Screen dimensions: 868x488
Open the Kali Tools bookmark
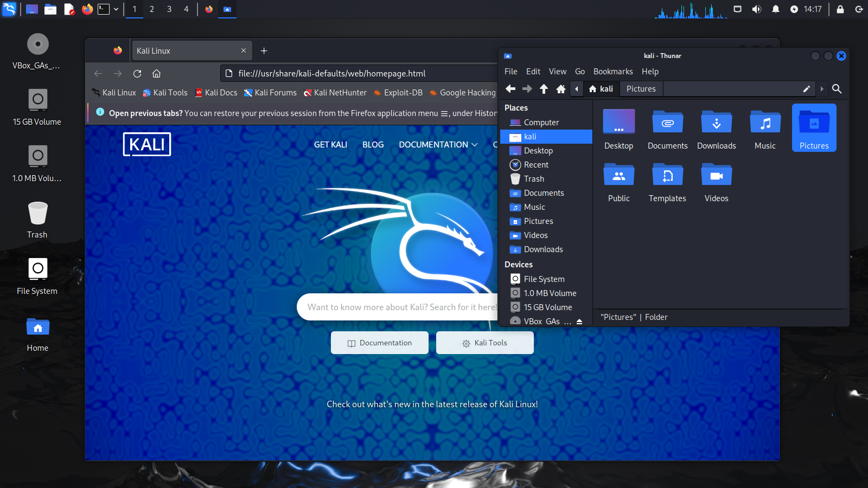coord(165,93)
